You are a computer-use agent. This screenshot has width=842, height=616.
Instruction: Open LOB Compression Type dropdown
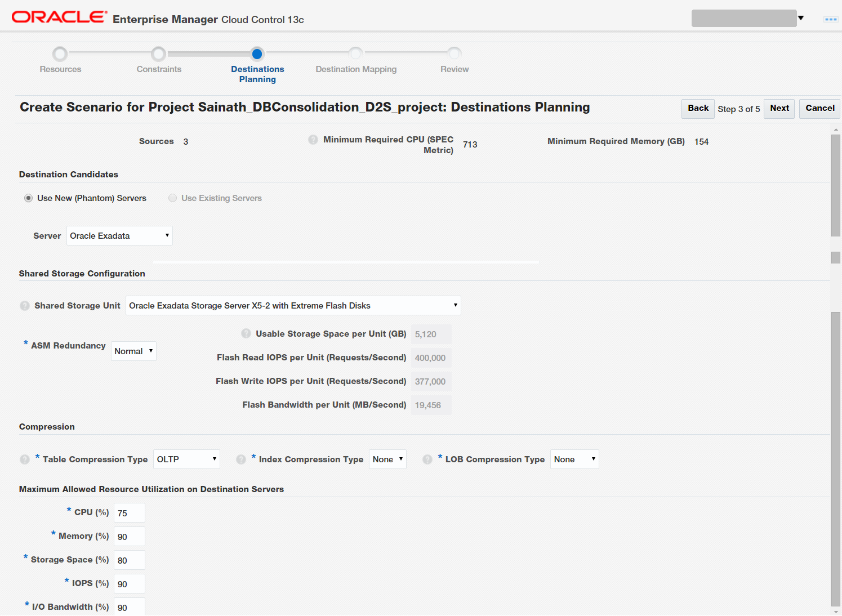(x=574, y=459)
